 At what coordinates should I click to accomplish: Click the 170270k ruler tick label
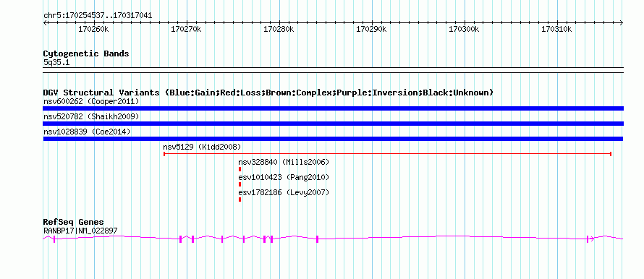186,30
